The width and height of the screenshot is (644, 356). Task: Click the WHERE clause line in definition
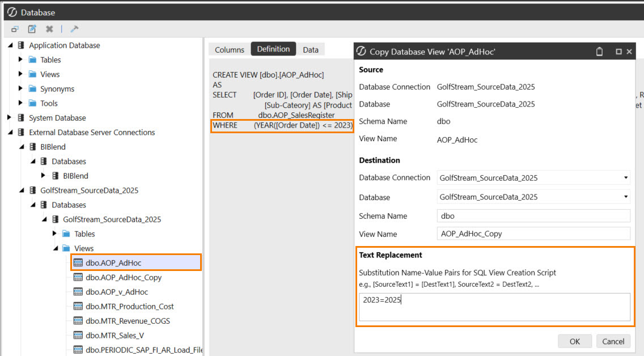(282, 125)
